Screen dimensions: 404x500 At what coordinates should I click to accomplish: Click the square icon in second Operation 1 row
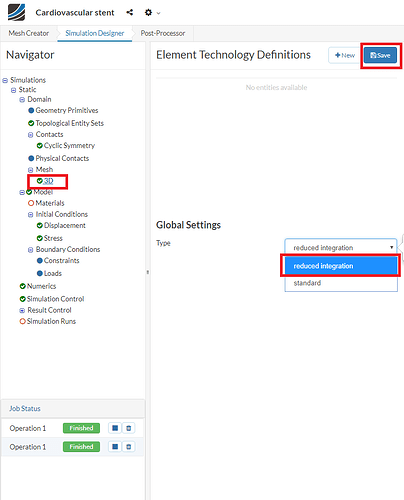tap(115, 447)
